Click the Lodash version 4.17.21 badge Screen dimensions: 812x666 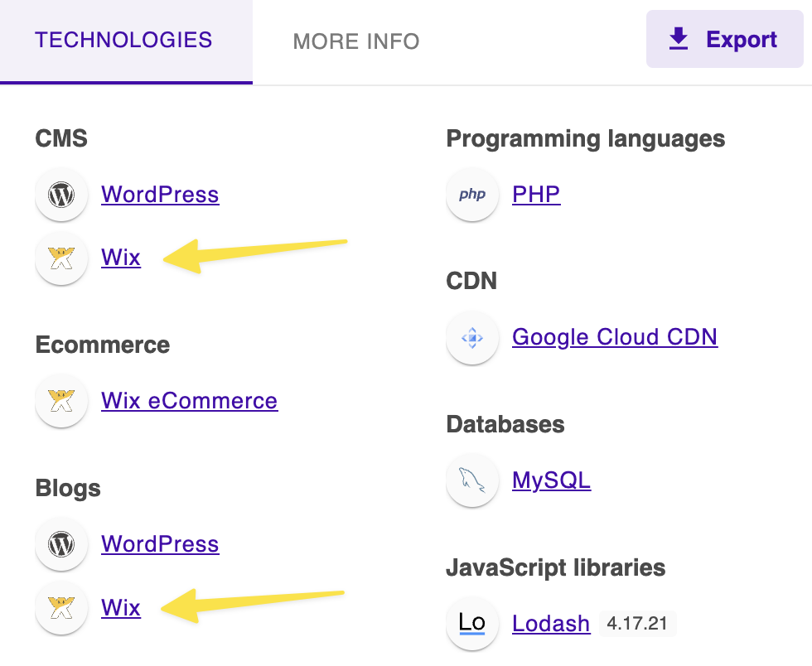(x=637, y=624)
